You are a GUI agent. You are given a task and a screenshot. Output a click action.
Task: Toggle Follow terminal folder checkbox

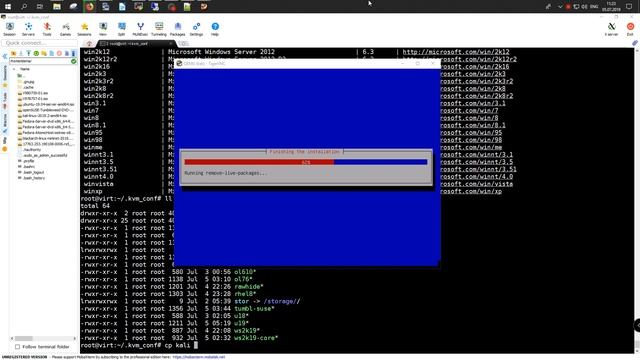tap(18, 347)
